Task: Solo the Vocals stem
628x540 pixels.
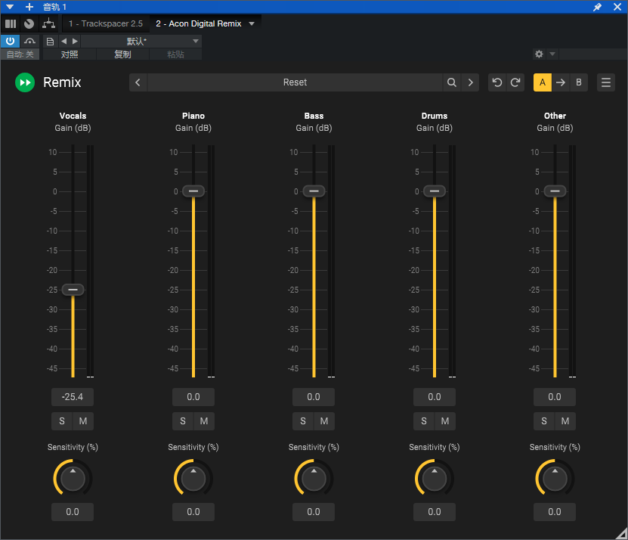Action: (62, 421)
